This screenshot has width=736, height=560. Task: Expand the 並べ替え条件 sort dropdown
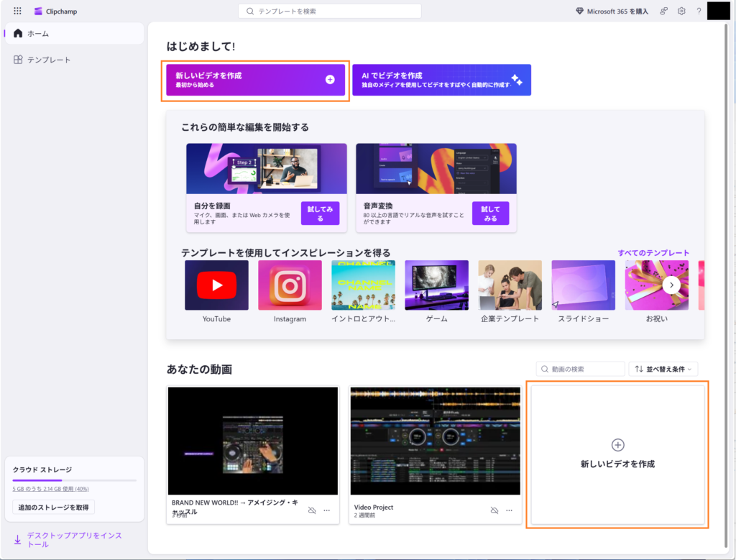[663, 369]
